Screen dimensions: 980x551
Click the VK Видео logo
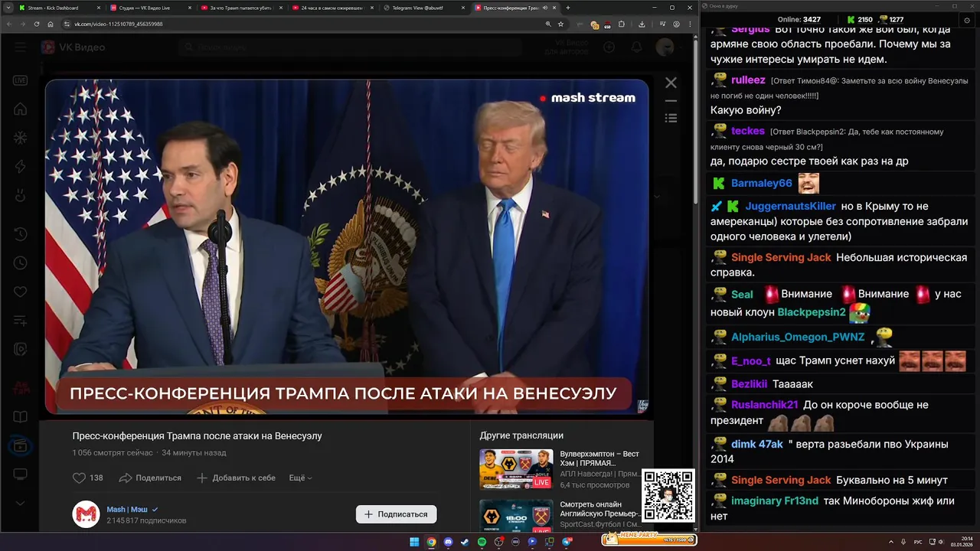pyautogui.click(x=73, y=47)
